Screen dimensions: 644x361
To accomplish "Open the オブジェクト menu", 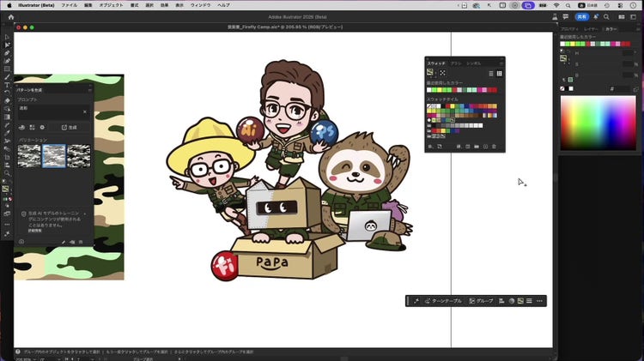I will tap(111, 5).
